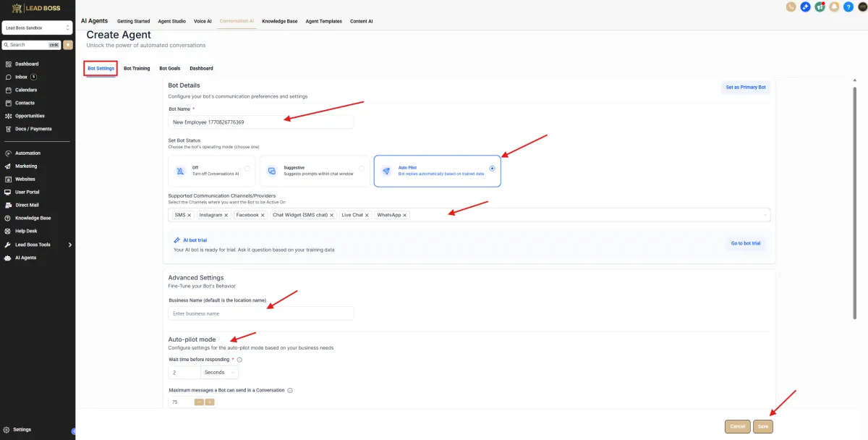The image size is (868, 440).
Task: Remove the SMS channel tag
Action: [x=190, y=215]
